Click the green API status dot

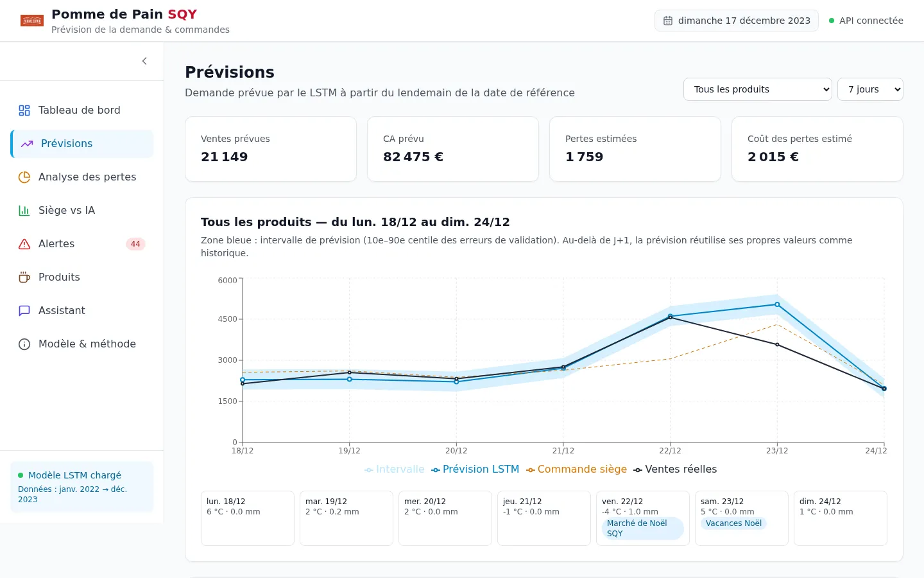pos(832,21)
